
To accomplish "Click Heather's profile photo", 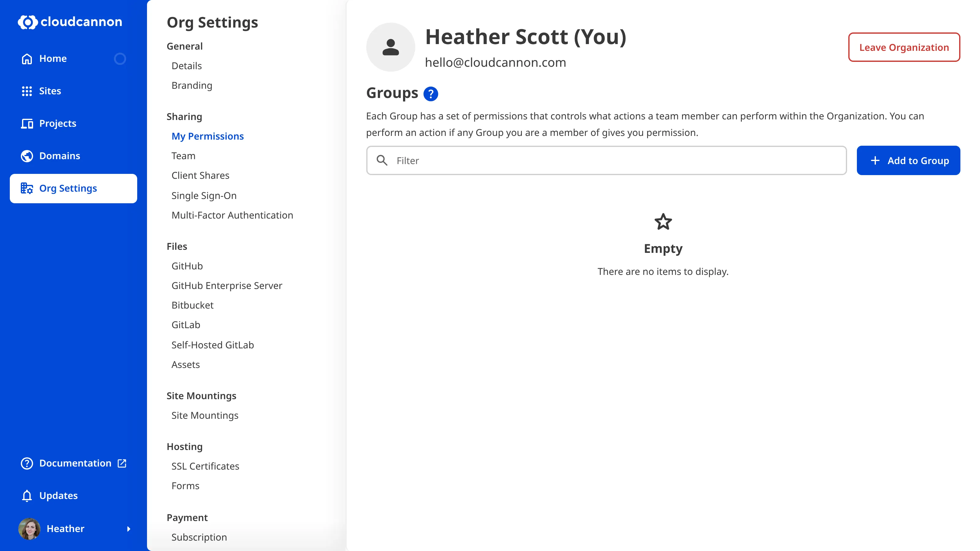I will click(x=29, y=529).
